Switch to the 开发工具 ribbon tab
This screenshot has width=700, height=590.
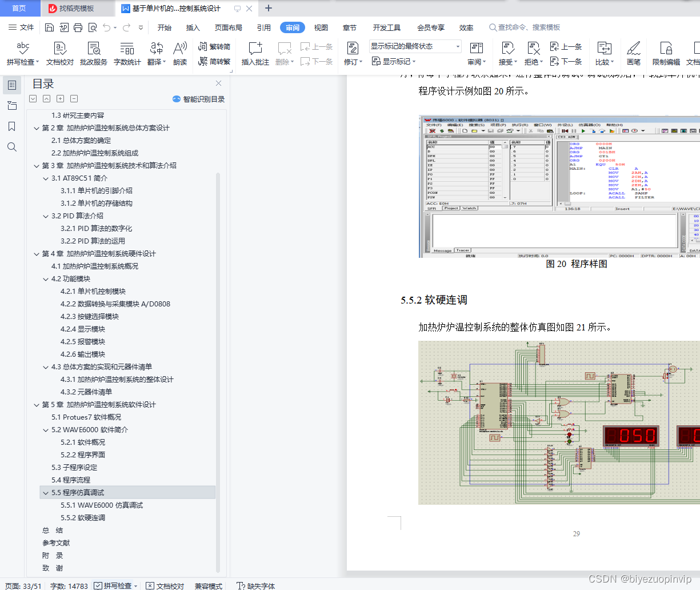387,27
